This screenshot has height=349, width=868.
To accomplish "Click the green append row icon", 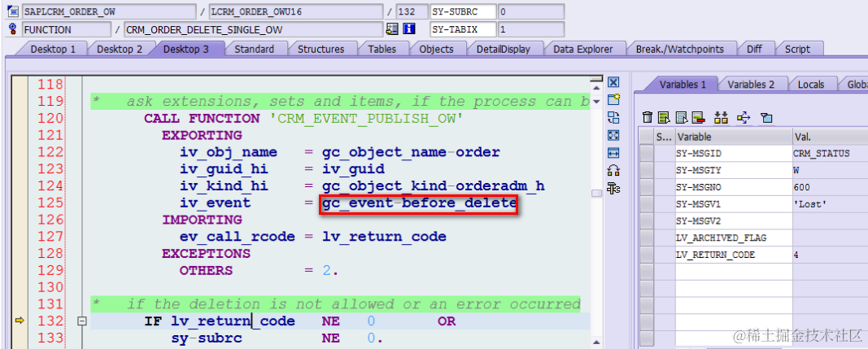I will click(x=664, y=117).
